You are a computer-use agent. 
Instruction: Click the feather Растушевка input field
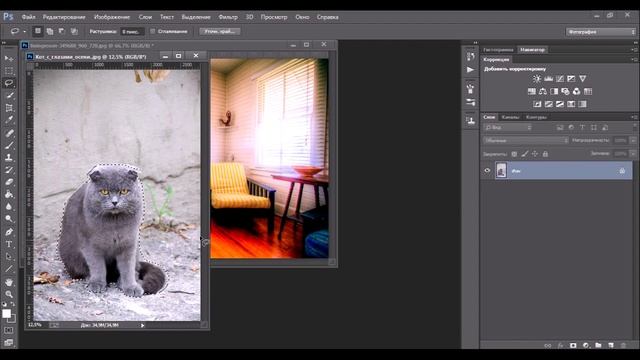point(132,31)
